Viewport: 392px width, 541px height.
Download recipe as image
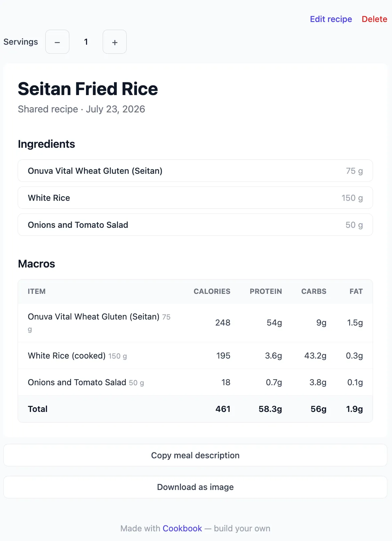[x=195, y=487]
